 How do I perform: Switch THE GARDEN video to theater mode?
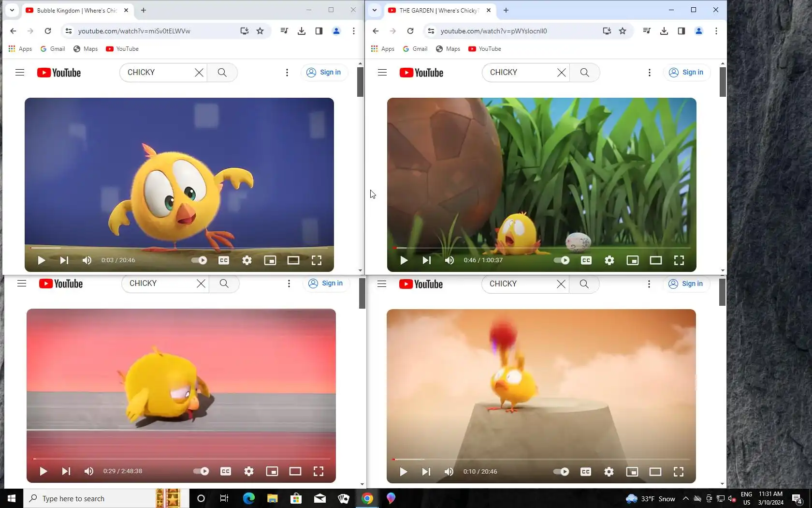[656, 260]
